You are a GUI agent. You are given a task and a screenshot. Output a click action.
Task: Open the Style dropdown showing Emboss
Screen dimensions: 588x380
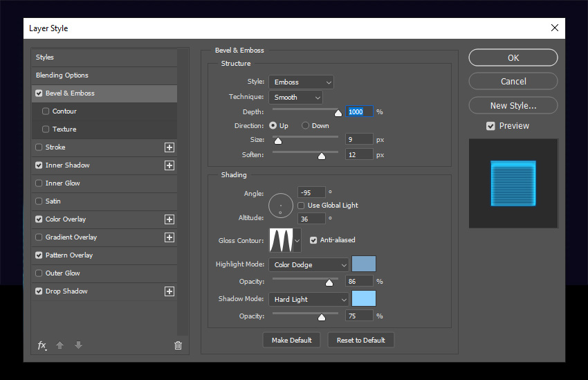click(x=301, y=82)
